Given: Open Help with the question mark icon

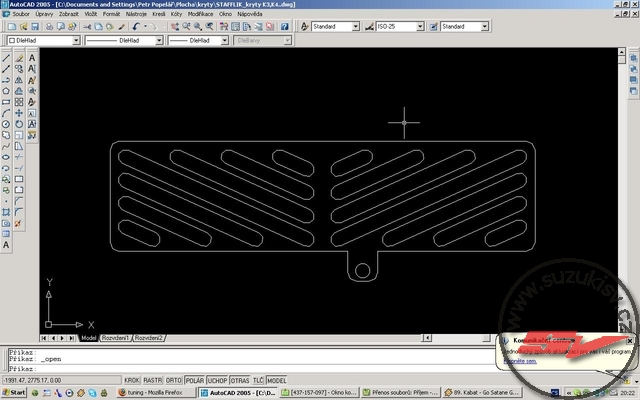Looking at the screenshot, I should point(284,27).
